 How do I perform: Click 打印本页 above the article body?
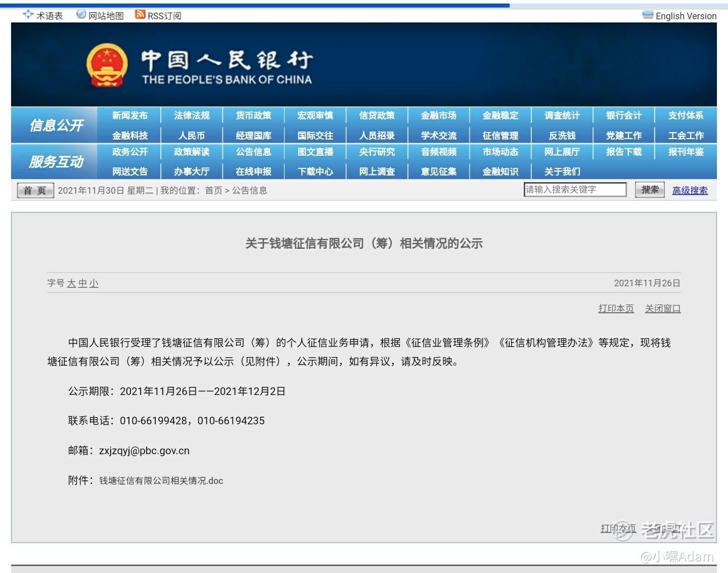tap(616, 308)
